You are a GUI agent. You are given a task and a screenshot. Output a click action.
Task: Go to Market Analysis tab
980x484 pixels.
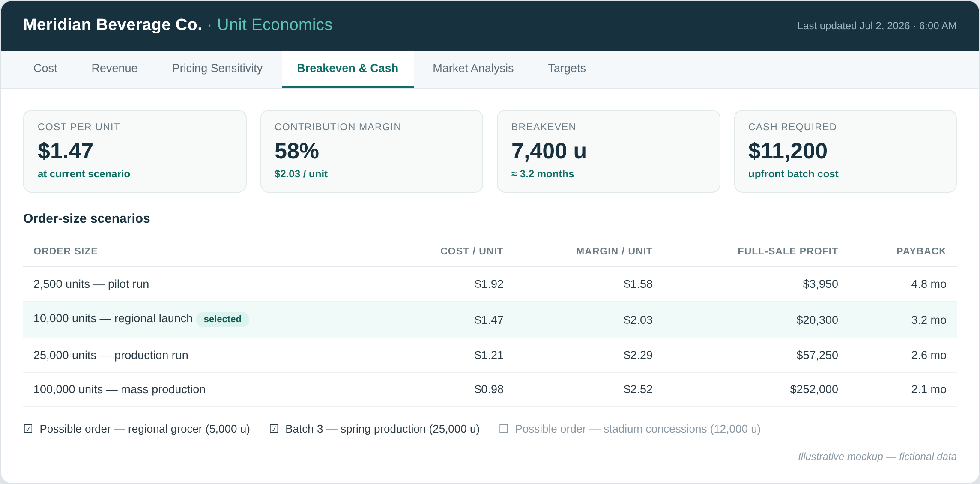(x=473, y=69)
